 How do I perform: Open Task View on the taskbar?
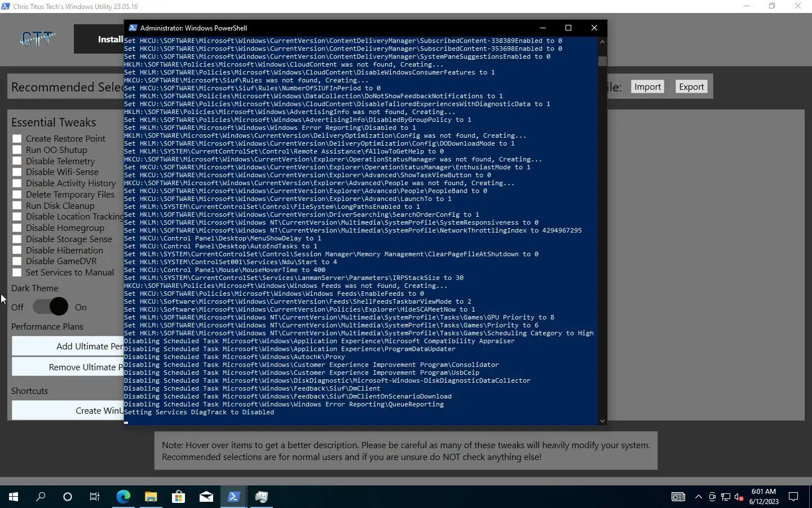click(95, 497)
